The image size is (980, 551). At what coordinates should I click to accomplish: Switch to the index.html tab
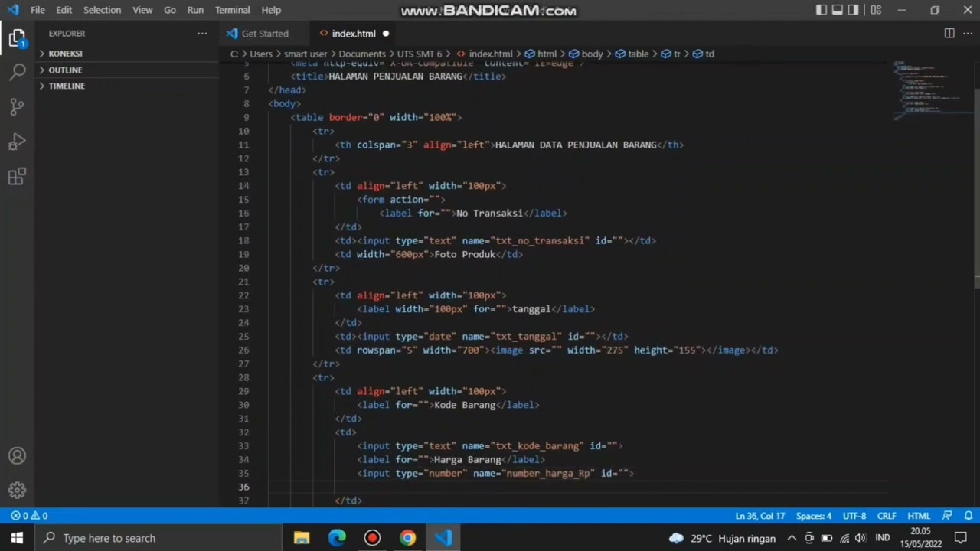point(354,34)
